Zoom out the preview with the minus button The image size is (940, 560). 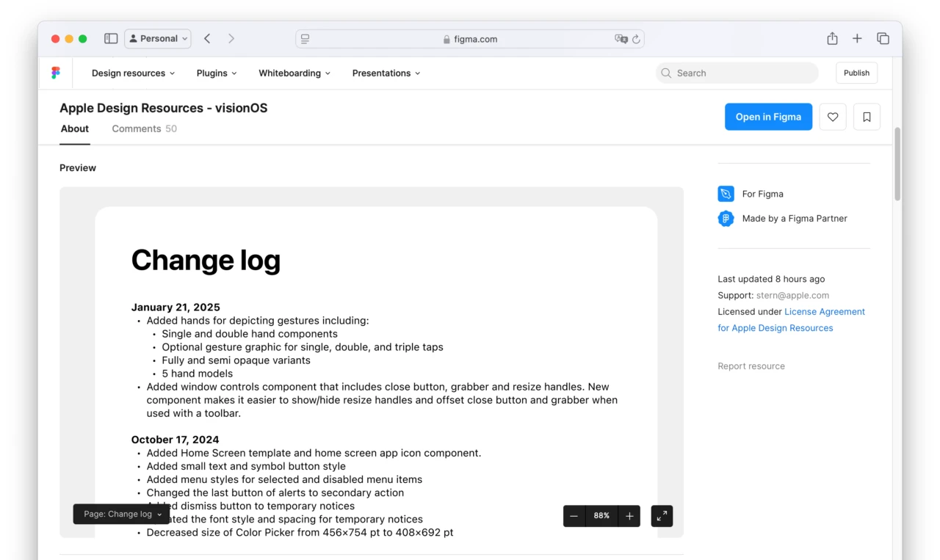click(x=574, y=516)
